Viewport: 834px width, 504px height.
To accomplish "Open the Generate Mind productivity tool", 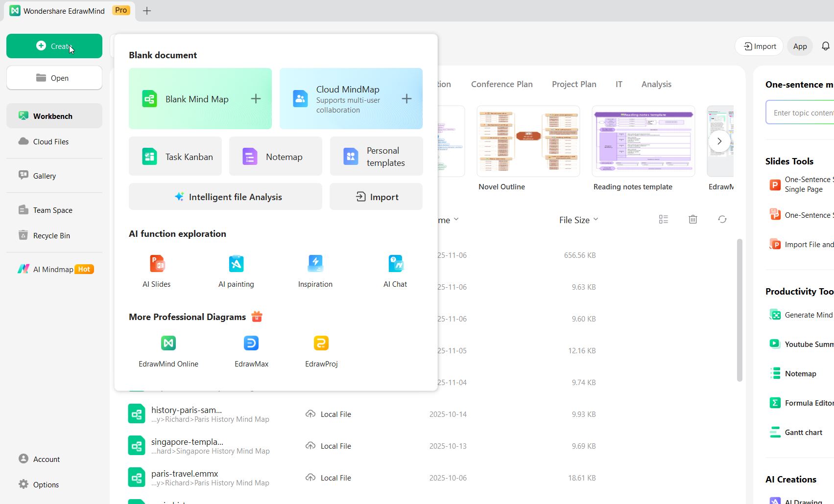I will click(802, 315).
